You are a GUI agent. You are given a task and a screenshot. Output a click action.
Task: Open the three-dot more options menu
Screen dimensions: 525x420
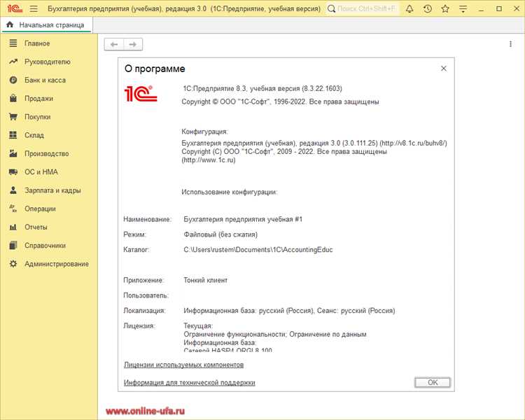[510, 44]
